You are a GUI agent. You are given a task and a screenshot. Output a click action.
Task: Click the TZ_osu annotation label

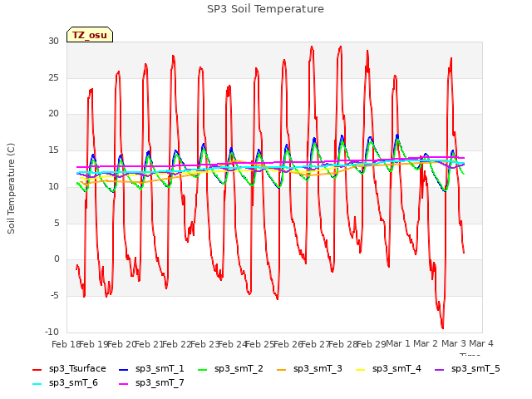(x=90, y=35)
